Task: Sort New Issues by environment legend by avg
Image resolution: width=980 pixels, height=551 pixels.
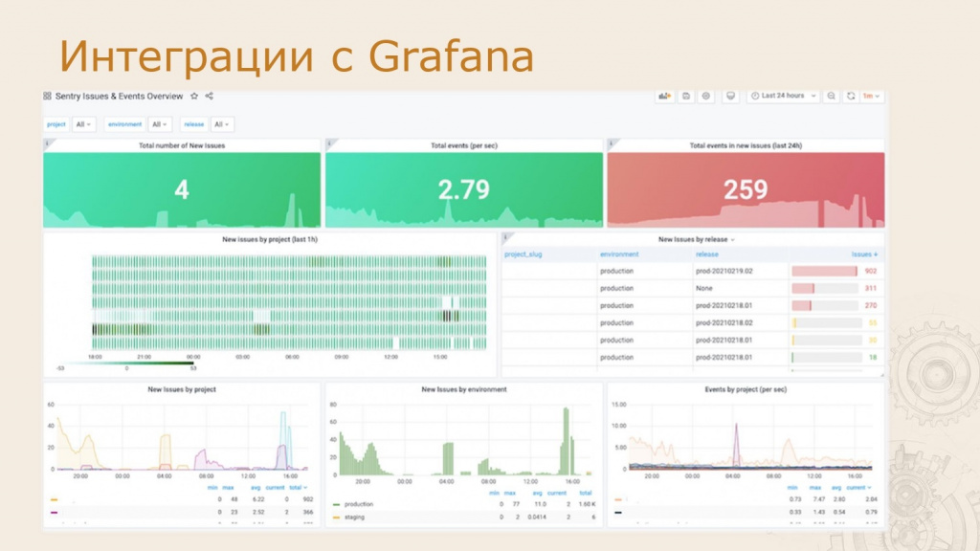Action: pos(537,493)
